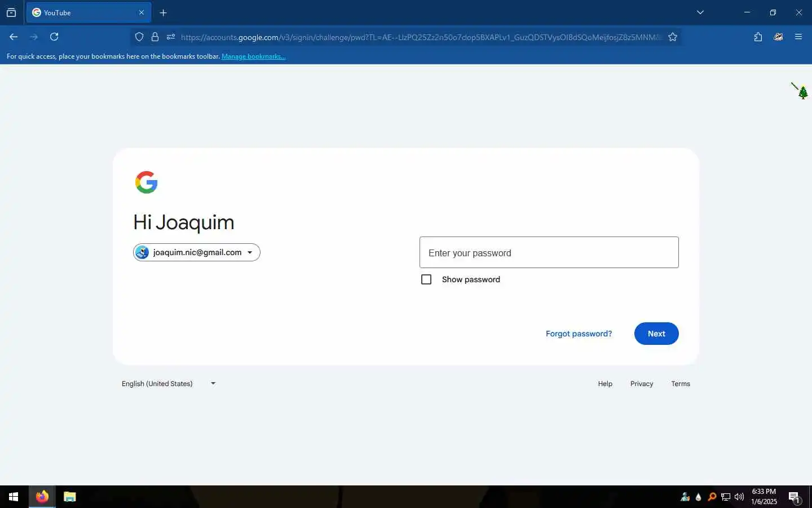Open the Firefox application hamburger menu
This screenshot has width=812, height=508.
[798, 37]
